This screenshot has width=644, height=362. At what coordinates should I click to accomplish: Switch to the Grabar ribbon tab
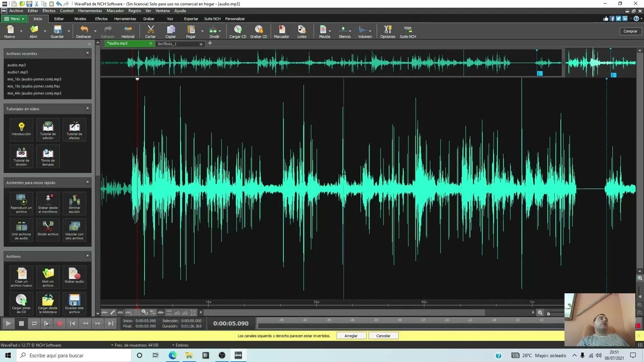click(x=148, y=19)
